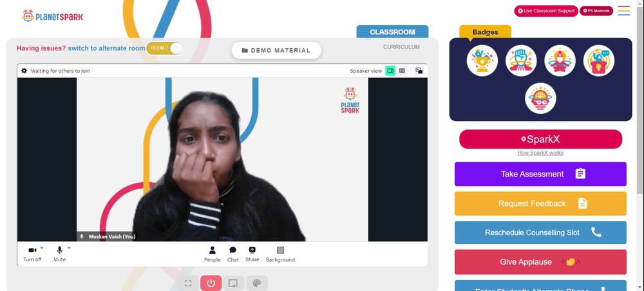Open the hamburger menu at top right
The image size is (644, 291).
(x=623, y=11)
